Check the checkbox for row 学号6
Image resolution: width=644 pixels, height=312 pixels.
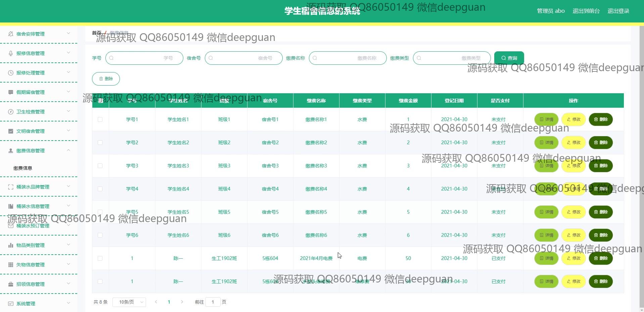pyautogui.click(x=100, y=235)
